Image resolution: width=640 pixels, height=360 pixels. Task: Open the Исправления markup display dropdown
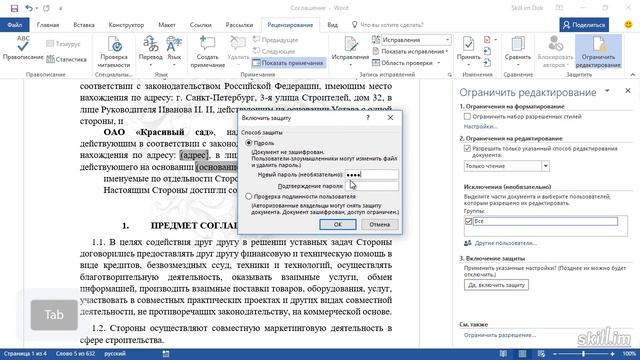point(447,40)
